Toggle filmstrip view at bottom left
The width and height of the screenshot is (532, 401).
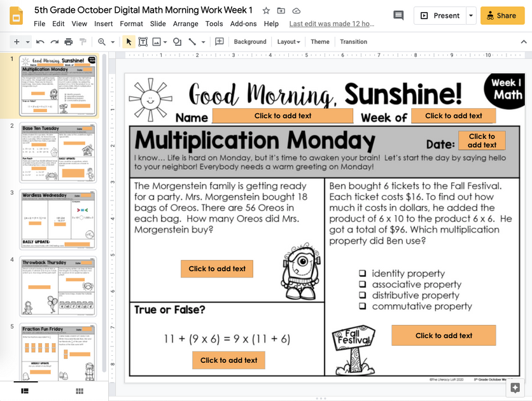(25, 391)
